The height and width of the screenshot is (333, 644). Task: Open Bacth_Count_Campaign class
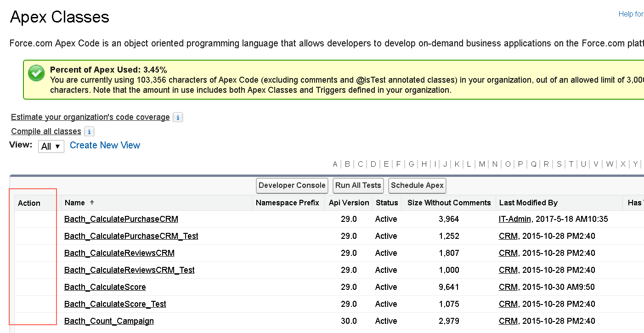(x=109, y=321)
